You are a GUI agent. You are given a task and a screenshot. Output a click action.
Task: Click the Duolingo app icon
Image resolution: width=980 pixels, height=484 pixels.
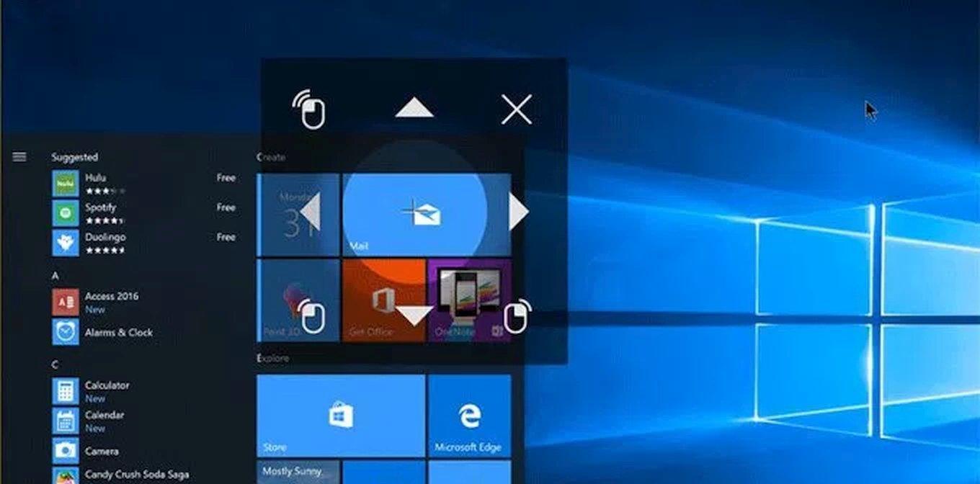pos(66,242)
